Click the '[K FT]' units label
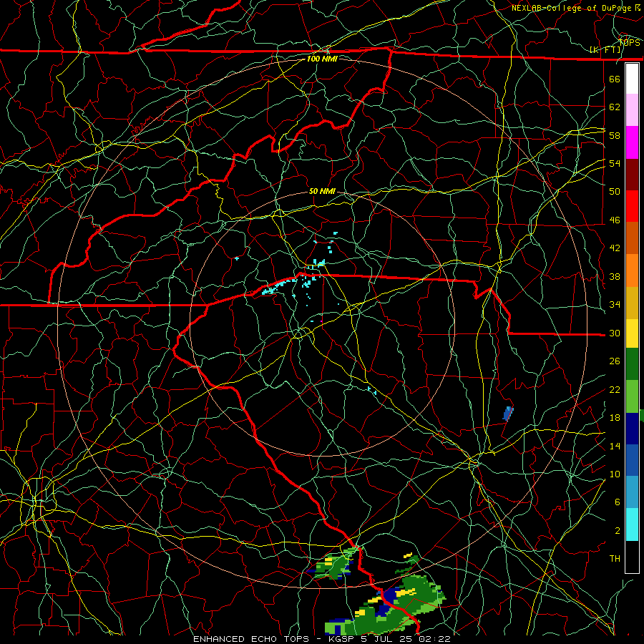 pos(605,50)
